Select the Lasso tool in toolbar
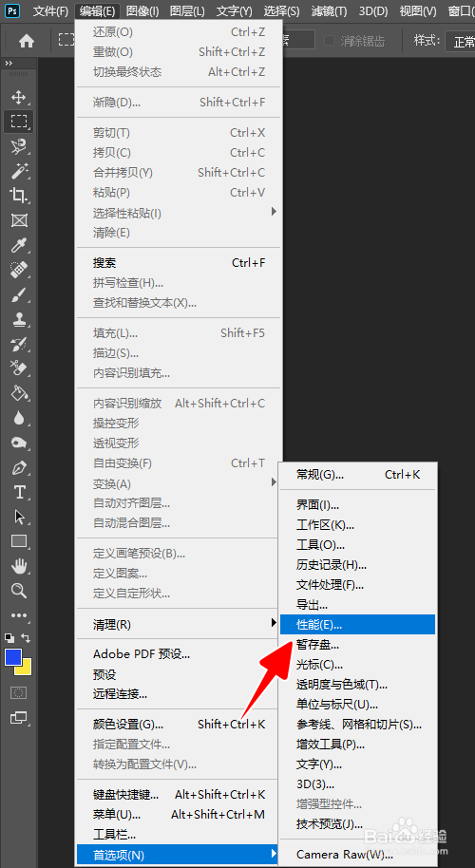The height and width of the screenshot is (868, 475). [x=19, y=146]
